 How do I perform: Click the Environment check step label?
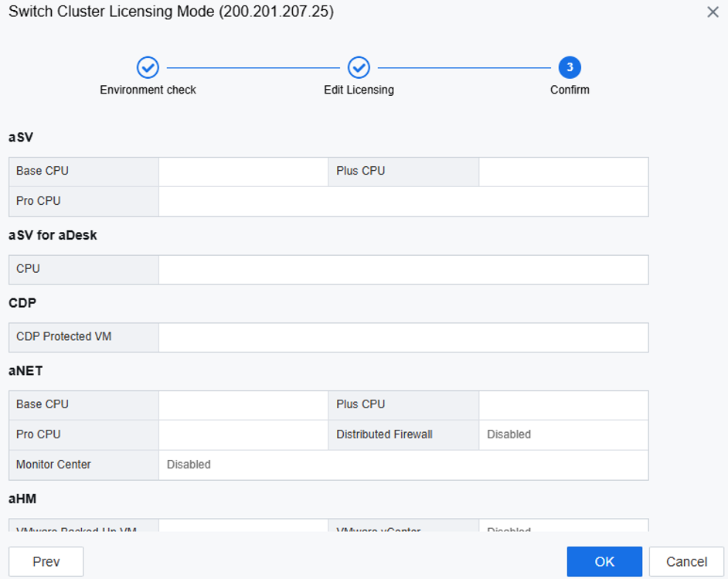(x=148, y=90)
